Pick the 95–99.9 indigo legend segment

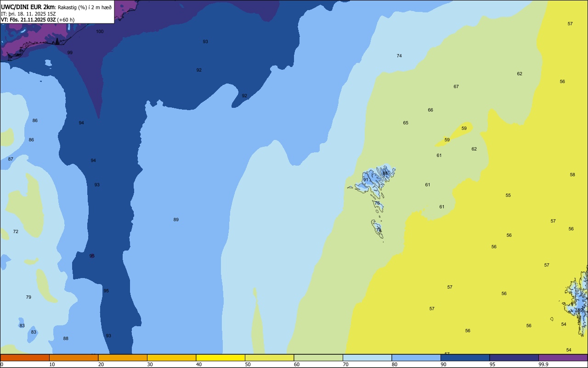(514, 357)
